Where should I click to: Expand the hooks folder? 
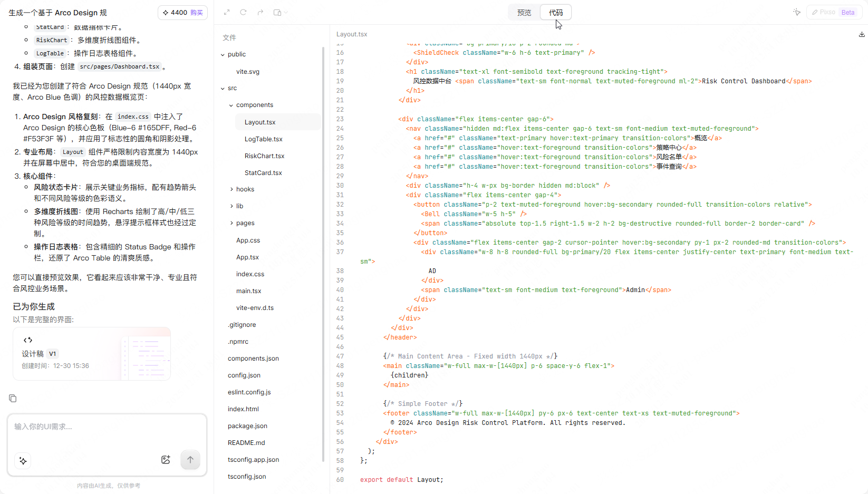(x=231, y=189)
